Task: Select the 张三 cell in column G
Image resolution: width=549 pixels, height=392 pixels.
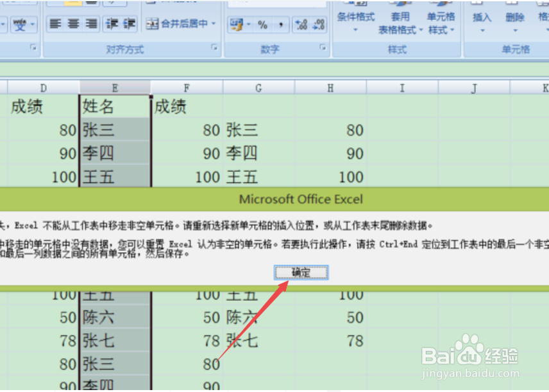Action: click(x=258, y=130)
